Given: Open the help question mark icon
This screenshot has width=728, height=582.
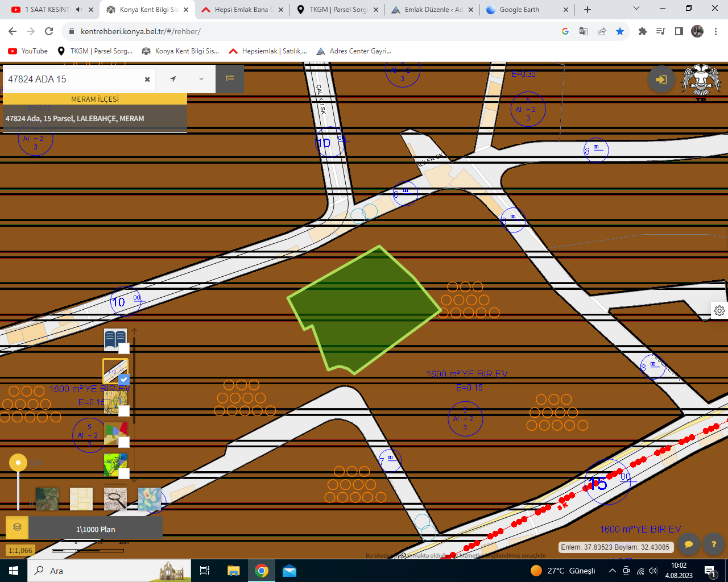Looking at the screenshot, I should [x=714, y=544].
